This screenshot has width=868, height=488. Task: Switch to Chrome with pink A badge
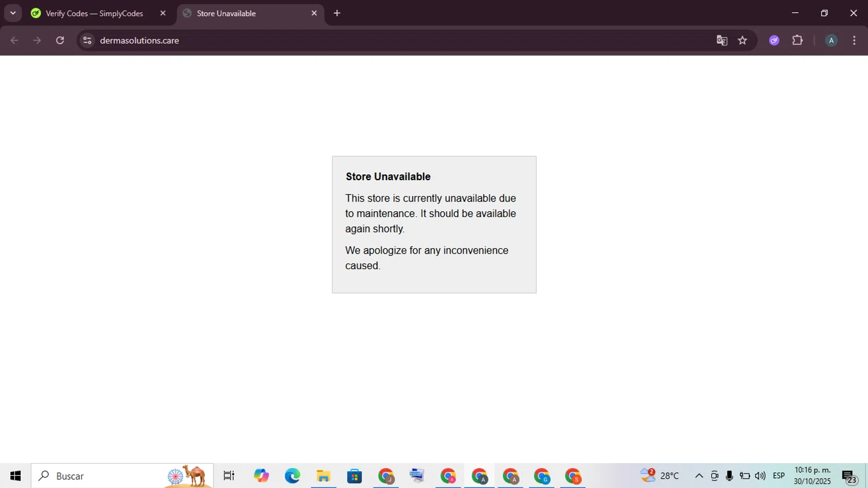(448, 476)
